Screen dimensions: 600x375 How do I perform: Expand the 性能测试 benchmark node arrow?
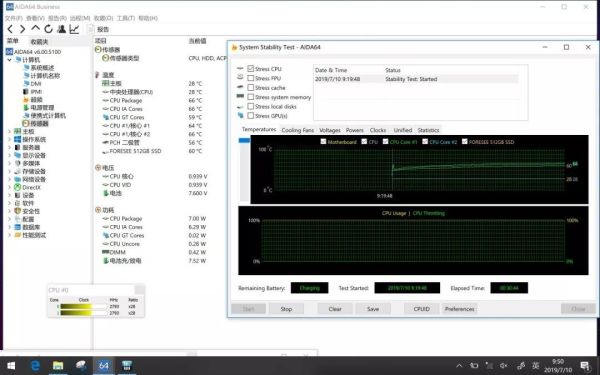point(9,235)
